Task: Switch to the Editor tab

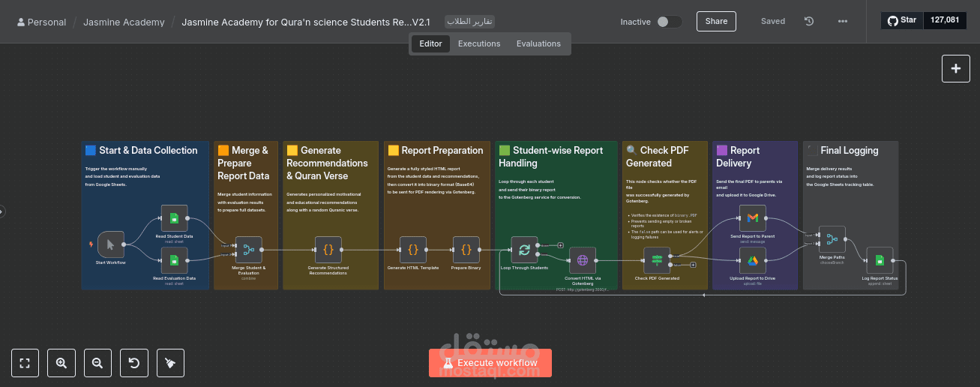Action: click(x=430, y=43)
